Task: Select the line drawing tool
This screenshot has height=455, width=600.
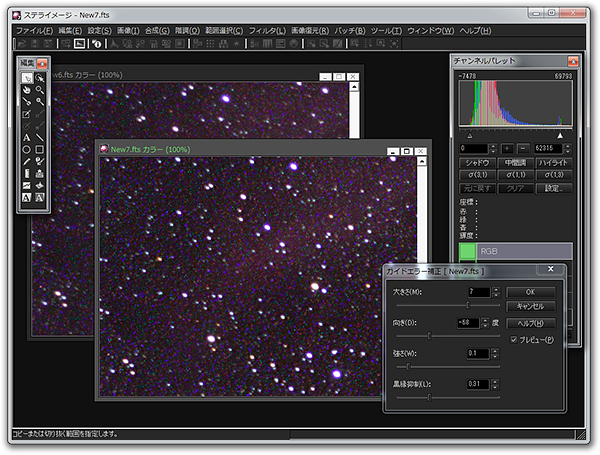Action: click(x=39, y=137)
